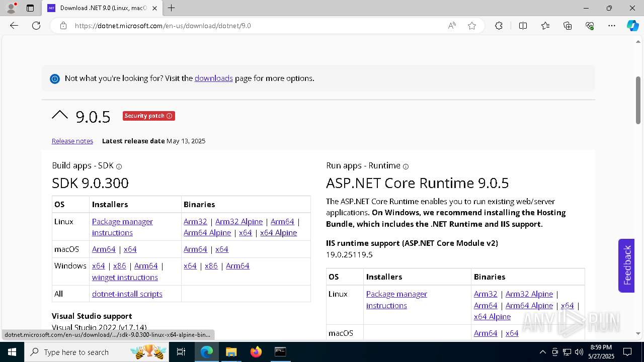Download SDK Windows x64 installer
This screenshot has width=644, height=362.
tap(99, 265)
